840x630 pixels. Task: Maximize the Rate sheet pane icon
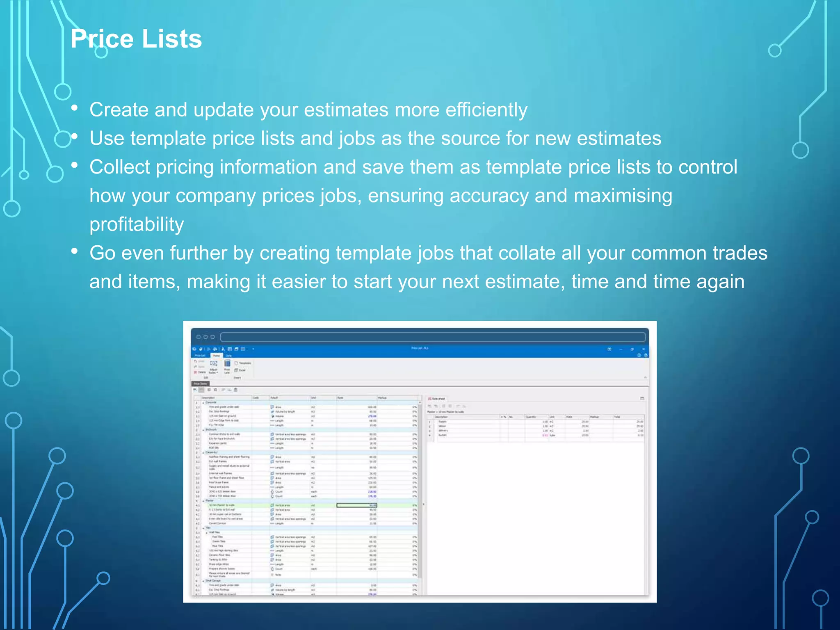(x=642, y=398)
